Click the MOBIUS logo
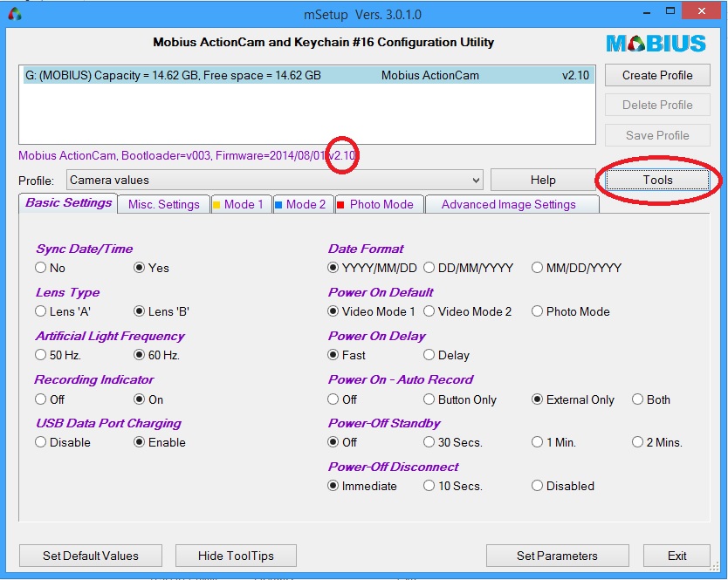728x580 pixels. (x=656, y=43)
